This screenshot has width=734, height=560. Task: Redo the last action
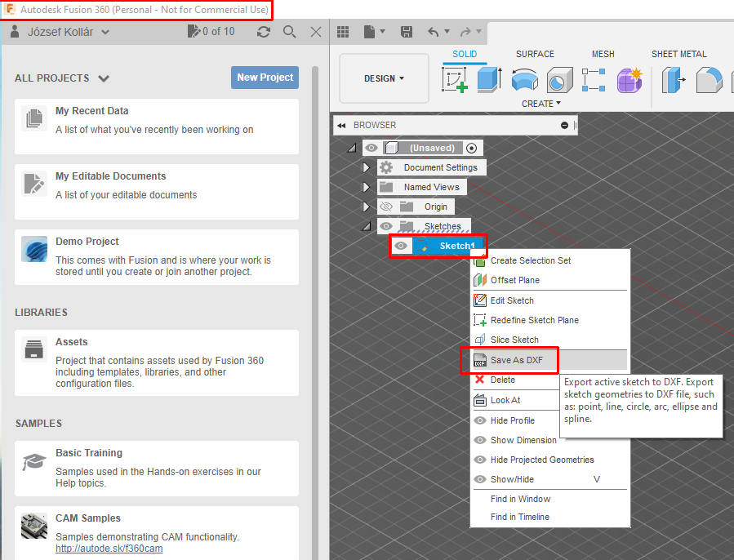[x=465, y=32]
